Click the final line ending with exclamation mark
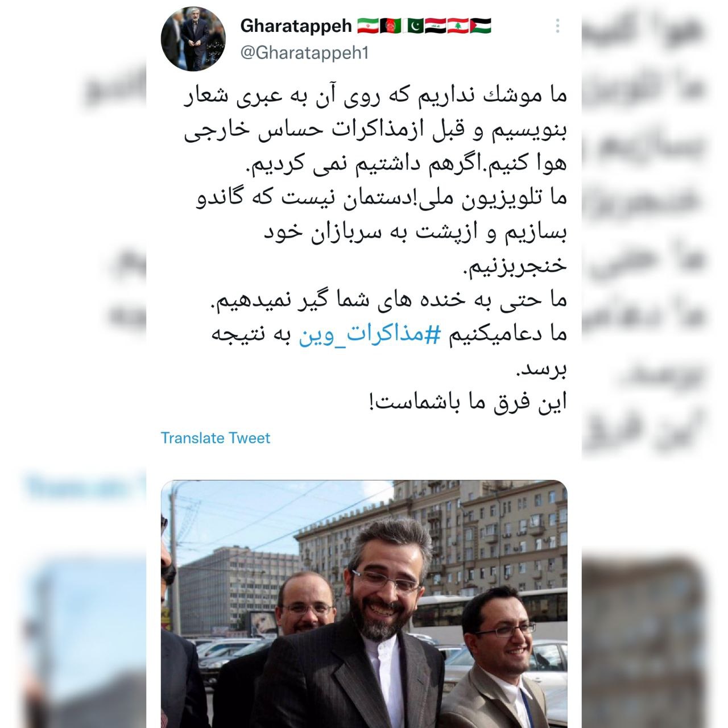The image size is (728, 728). 466,403
